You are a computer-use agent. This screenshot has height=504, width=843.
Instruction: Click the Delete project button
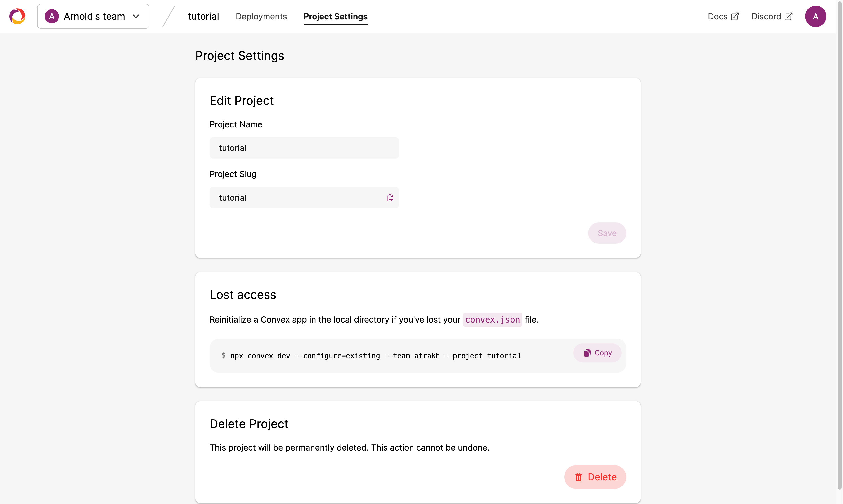(x=595, y=477)
